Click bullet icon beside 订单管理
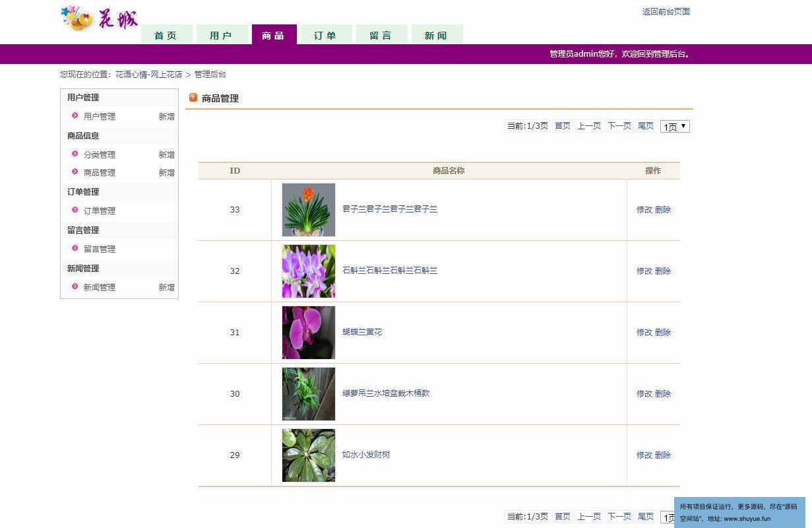This screenshot has width=812, height=528. pos(75,210)
